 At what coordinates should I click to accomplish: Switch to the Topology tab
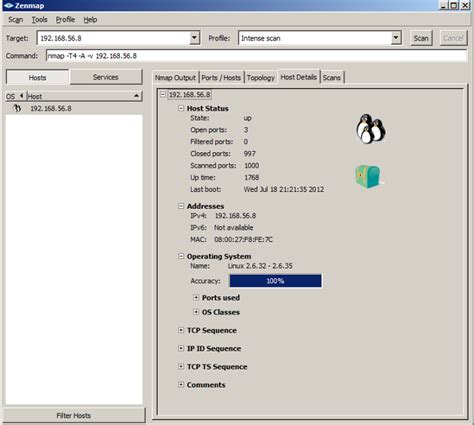pyautogui.click(x=261, y=78)
